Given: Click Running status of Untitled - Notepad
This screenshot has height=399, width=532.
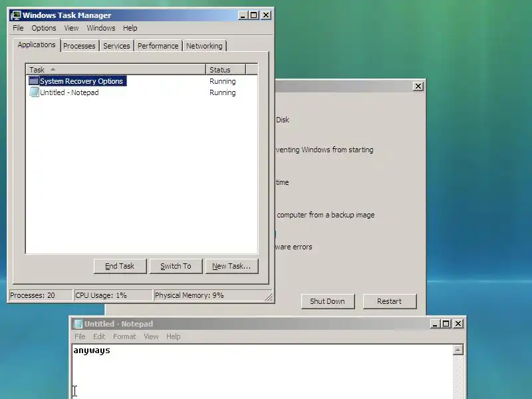Looking at the screenshot, I should coord(223,92).
